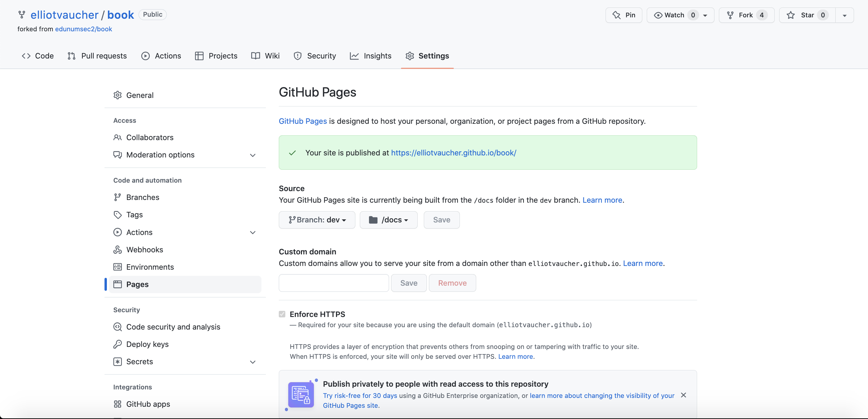The image size is (868, 419).
Task: Select the Settings tab
Action: (427, 56)
